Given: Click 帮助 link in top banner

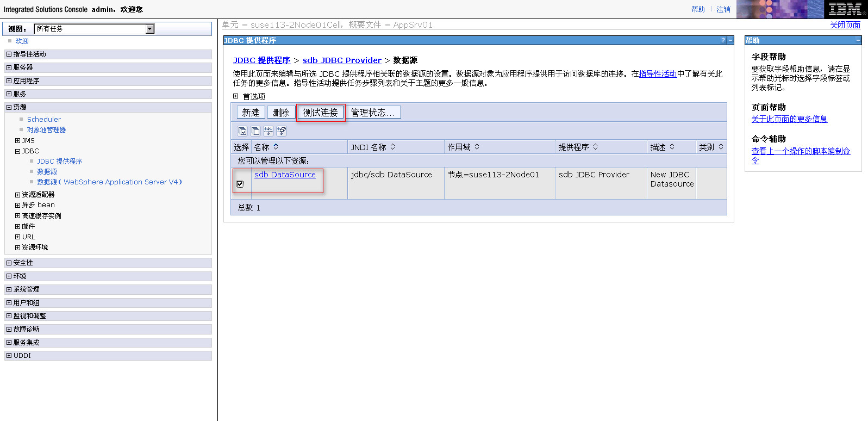Looking at the screenshot, I should pyautogui.click(x=698, y=9).
